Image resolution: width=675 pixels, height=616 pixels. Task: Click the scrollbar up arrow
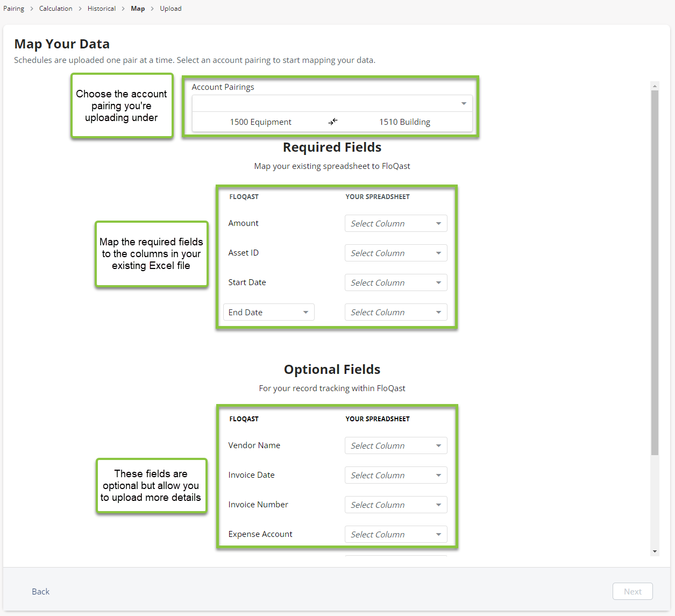click(655, 86)
